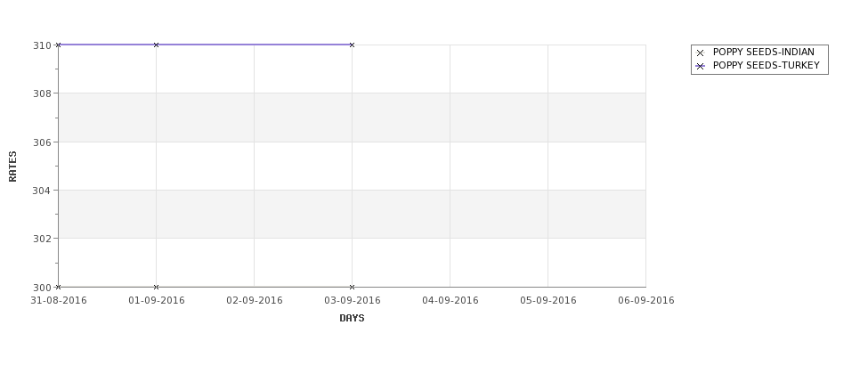Click the 308 rate axis label
The width and height of the screenshot is (868, 382).
[x=42, y=93]
